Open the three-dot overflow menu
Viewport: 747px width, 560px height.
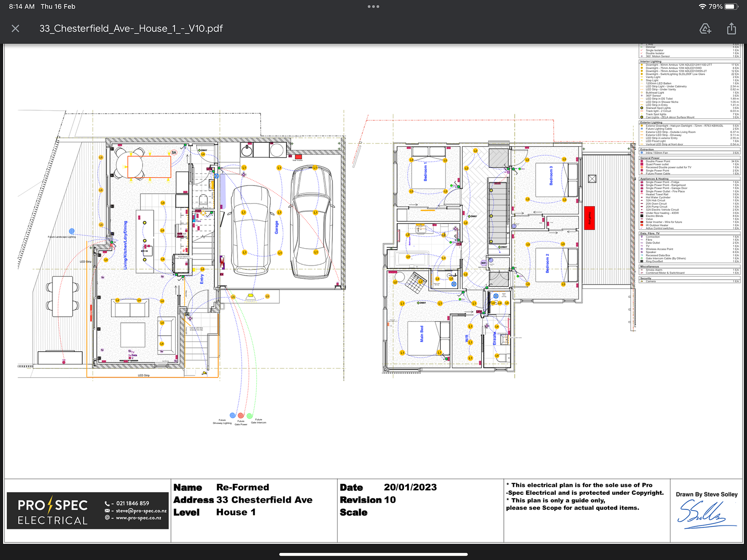click(x=373, y=7)
